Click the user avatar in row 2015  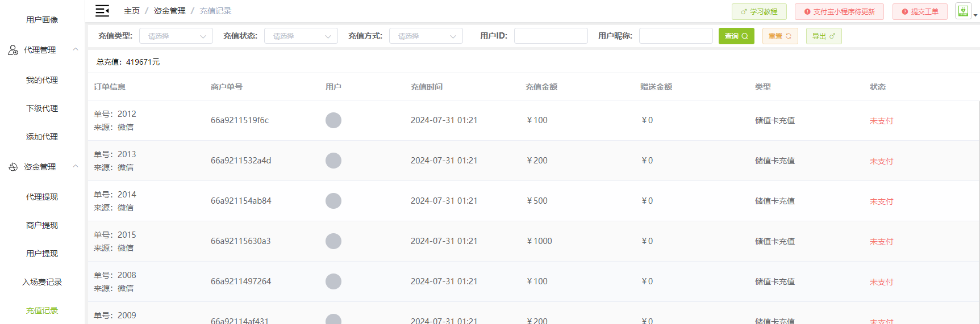click(333, 241)
